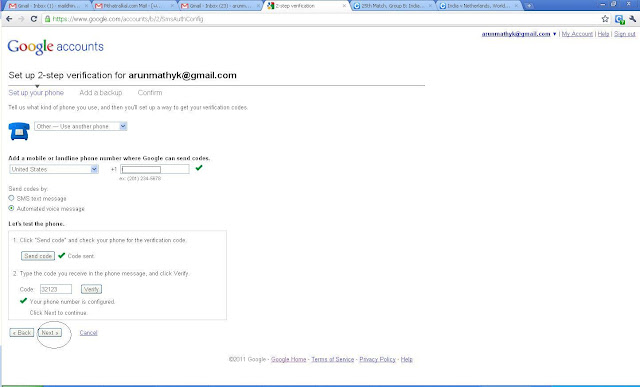Click the phone number input field
Image resolution: width=640 pixels, height=387 pixels.
(x=155, y=169)
